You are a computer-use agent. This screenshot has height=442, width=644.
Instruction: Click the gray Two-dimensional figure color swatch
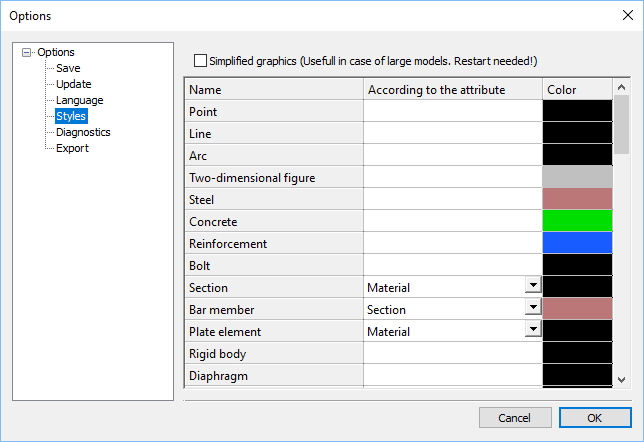click(577, 177)
